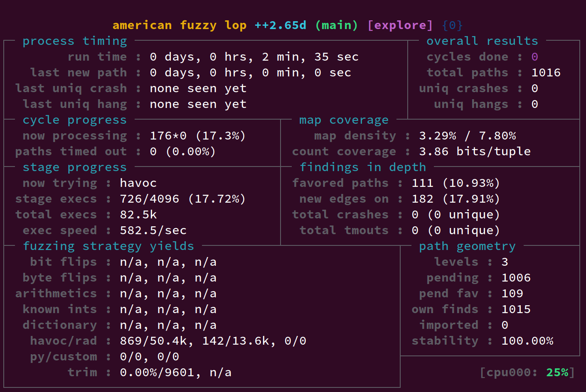
Task: Click the 'cycle progress' section heading
Action: tap(75, 120)
